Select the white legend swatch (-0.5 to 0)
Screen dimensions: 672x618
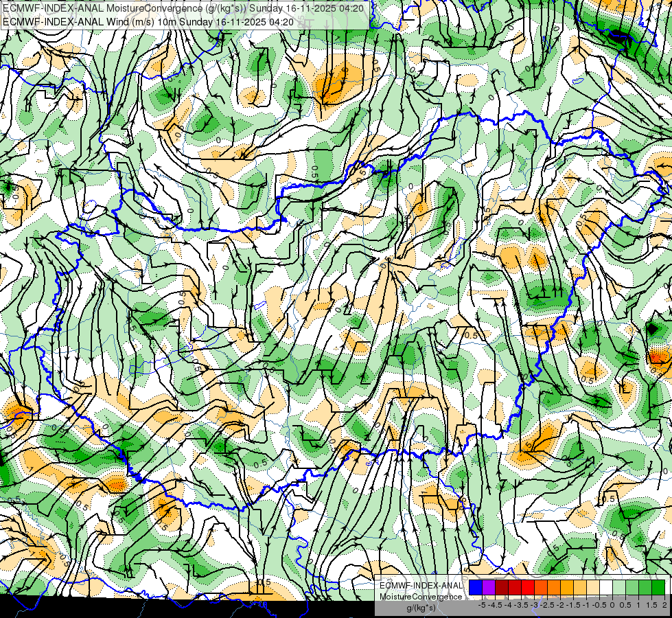click(x=606, y=587)
